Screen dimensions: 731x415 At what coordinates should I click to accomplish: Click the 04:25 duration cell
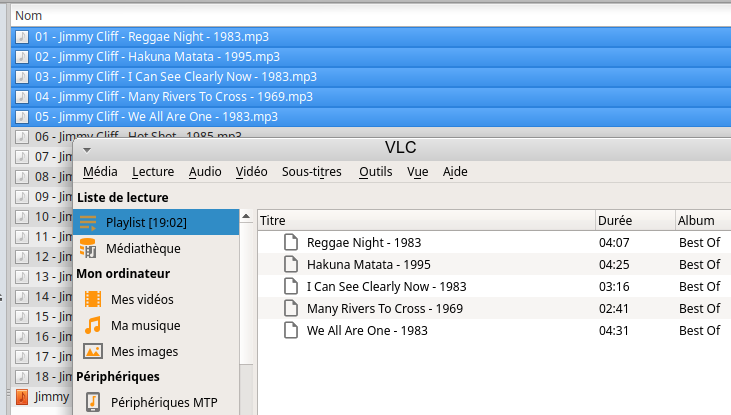pyautogui.click(x=614, y=264)
